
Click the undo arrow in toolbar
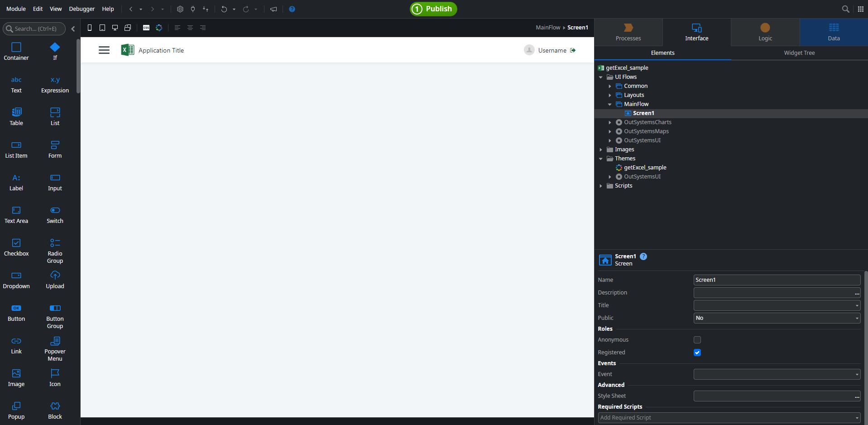click(x=224, y=9)
